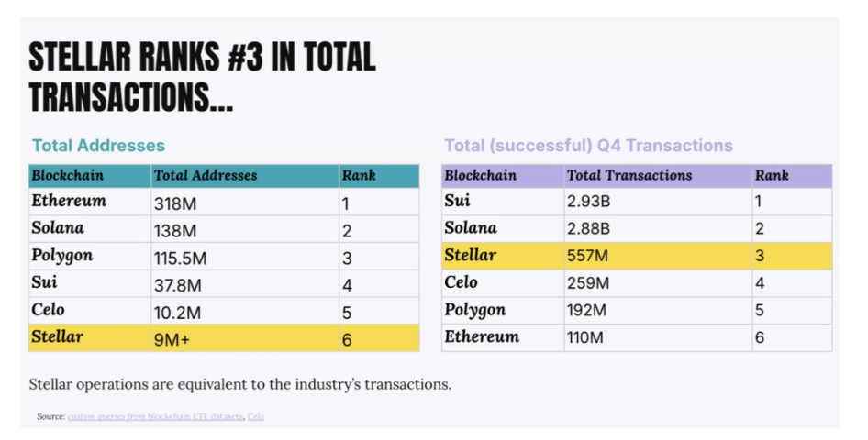The image size is (868, 440).
Task: Open the Celo source link
Action: 256,416
